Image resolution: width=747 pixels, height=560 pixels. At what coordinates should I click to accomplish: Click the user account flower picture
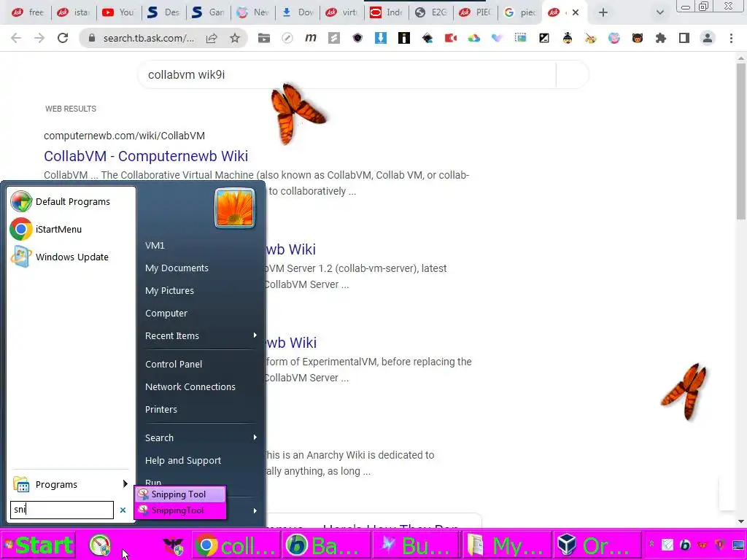(235, 208)
